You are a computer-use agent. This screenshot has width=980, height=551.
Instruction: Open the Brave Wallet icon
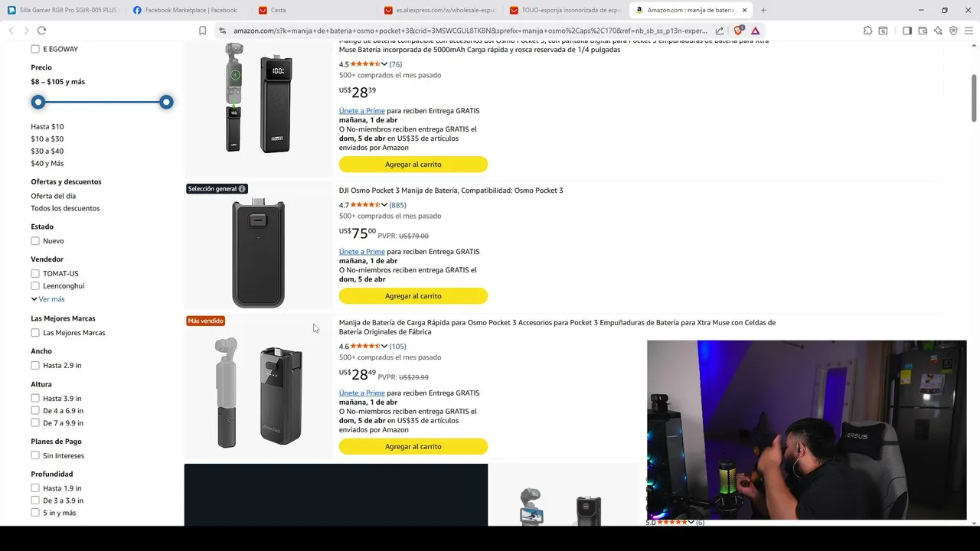[923, 31]
